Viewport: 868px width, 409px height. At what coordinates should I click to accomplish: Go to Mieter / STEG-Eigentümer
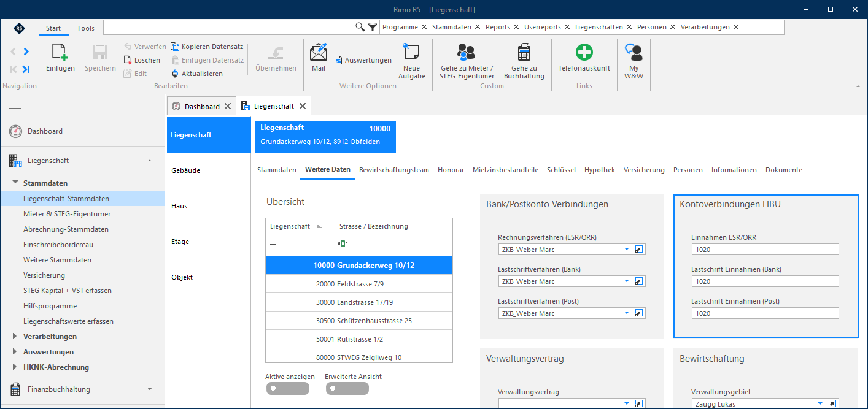(467, 61)
